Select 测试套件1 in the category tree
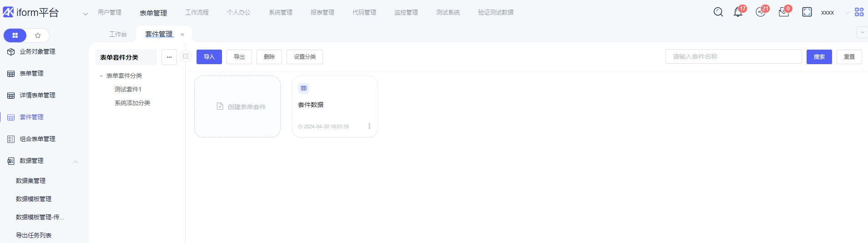 point(128,90)
